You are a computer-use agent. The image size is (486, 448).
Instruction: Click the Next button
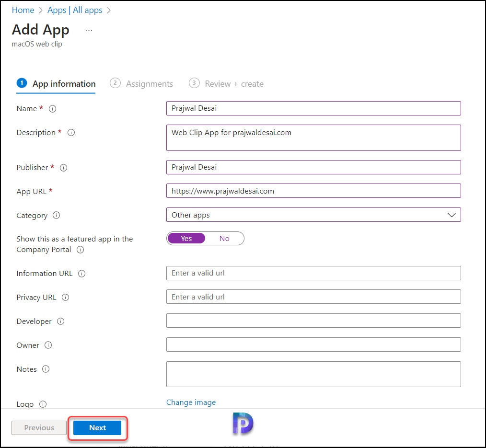coord(97,428)
